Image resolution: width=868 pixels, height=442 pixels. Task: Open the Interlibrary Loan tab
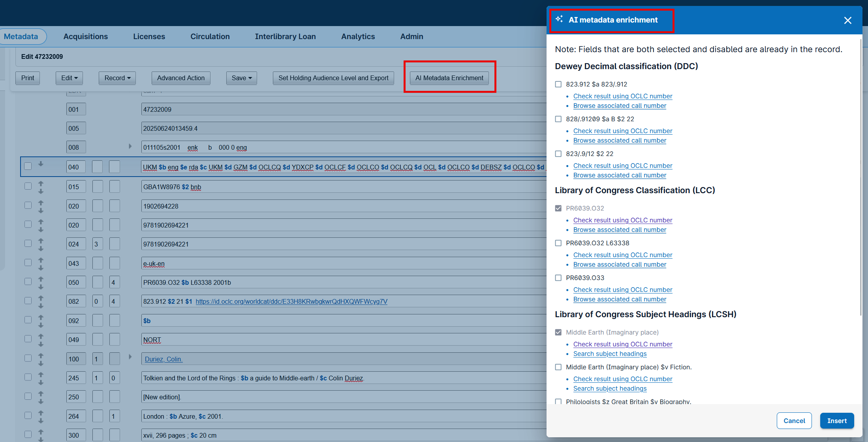tap(285, 36)
